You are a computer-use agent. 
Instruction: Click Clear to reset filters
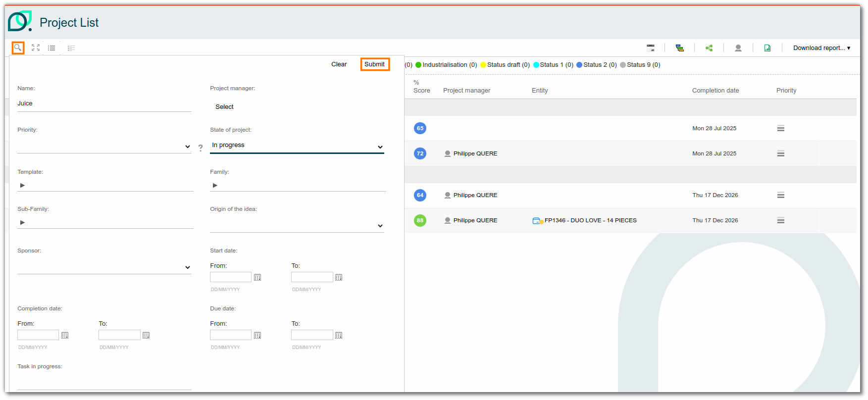[x=339, y=64]
